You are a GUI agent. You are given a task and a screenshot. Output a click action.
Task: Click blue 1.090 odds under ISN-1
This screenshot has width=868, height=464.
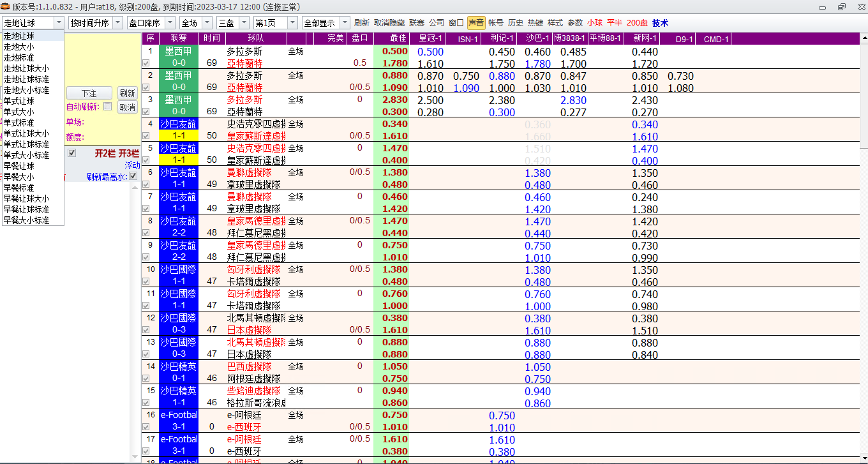[x=466, y=88]
